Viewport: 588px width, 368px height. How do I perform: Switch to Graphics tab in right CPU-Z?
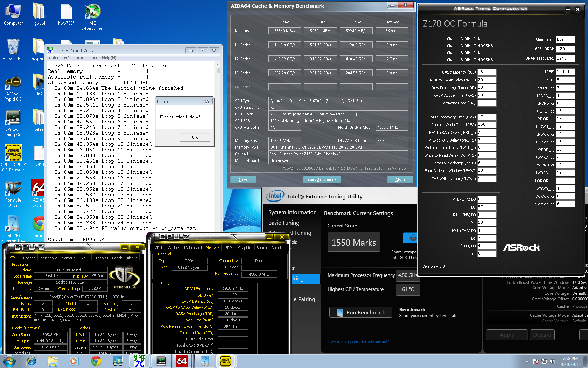(245, 248)
